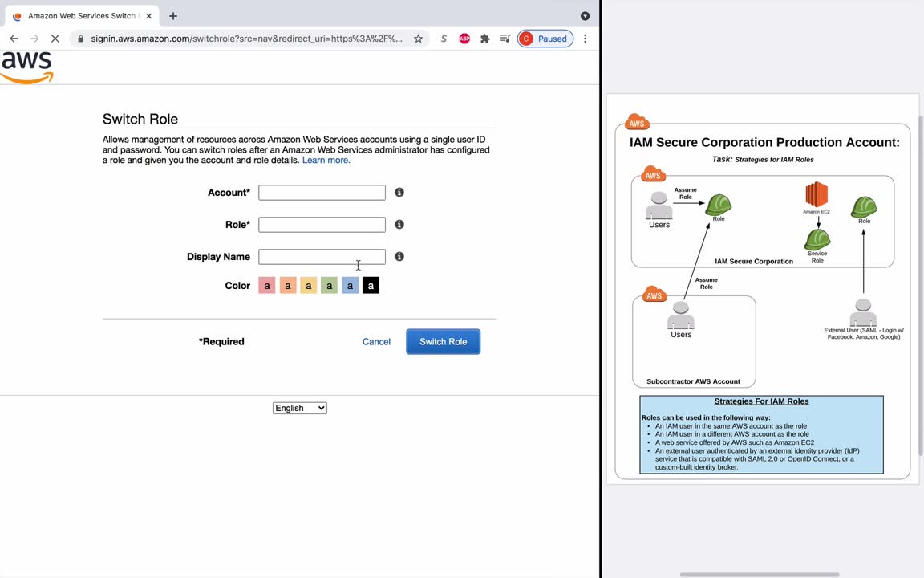The image size is (924, 578).
Task: Go back using the browser back arrow
Action: [14, 39]
